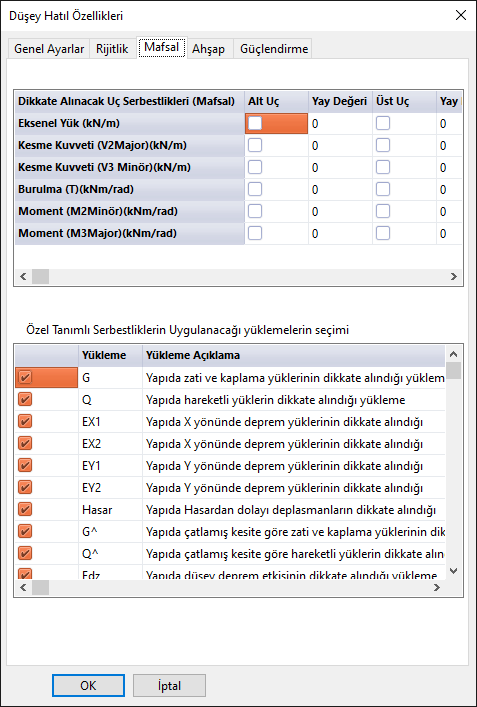Disable the EX1 load case checkbox

pos(25,422)
